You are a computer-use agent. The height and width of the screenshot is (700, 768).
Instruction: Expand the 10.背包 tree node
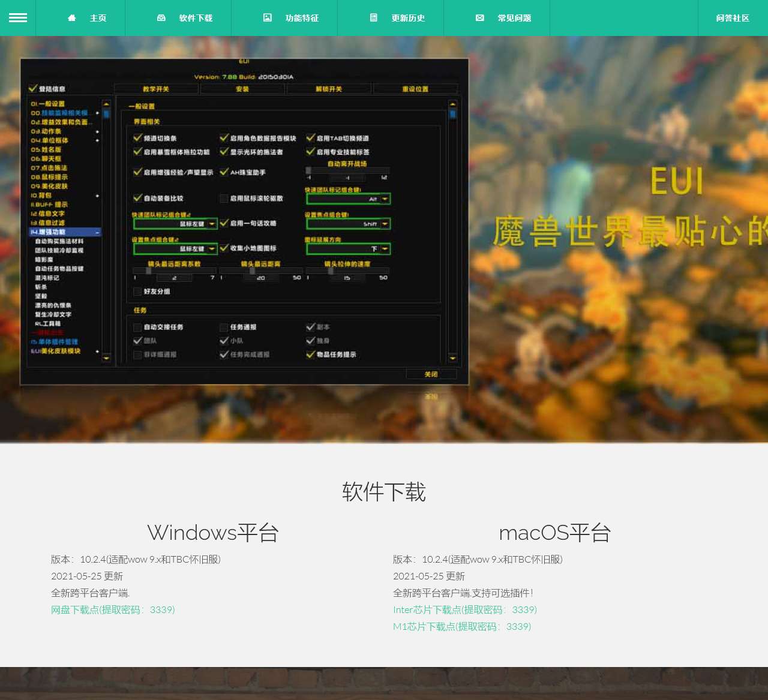[97, 196]
